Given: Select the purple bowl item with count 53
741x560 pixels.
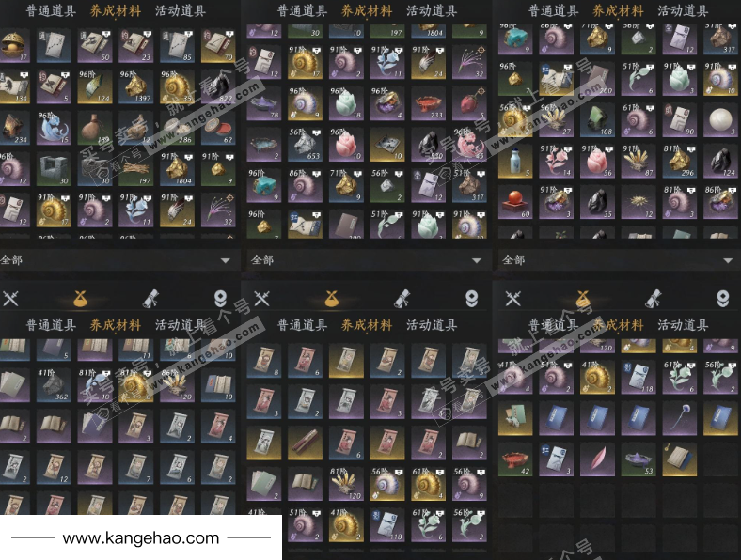Looking at the screenshot, I should 639,459.
